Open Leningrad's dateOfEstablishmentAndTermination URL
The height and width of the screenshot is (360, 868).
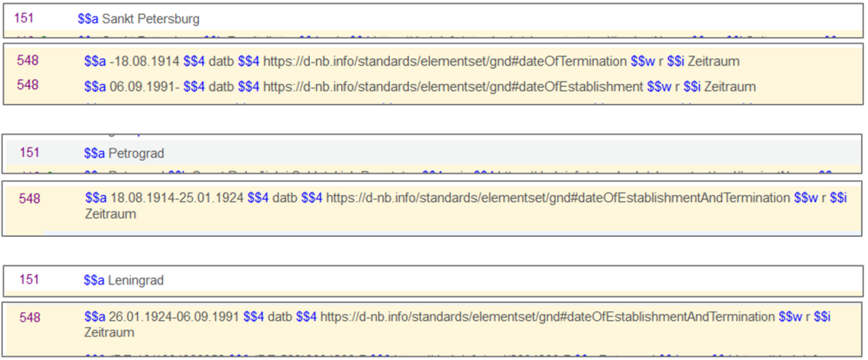[548, 317]
